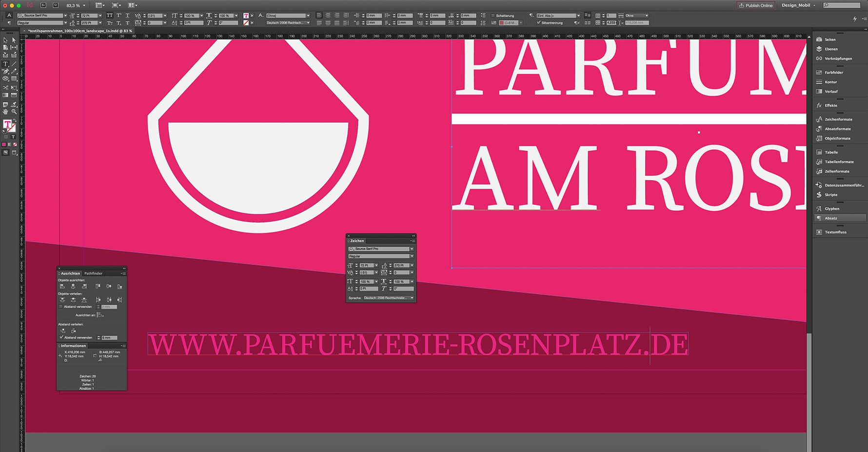Switch to the Pathfinder tab
The width and height of the screenshot is (868, 452).
93,273
